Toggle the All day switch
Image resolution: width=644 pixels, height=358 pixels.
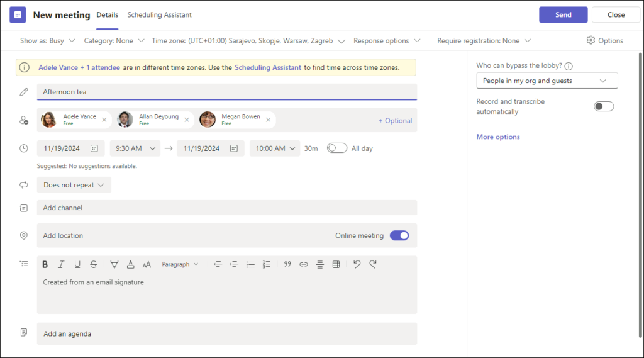(x=337, y=148)
